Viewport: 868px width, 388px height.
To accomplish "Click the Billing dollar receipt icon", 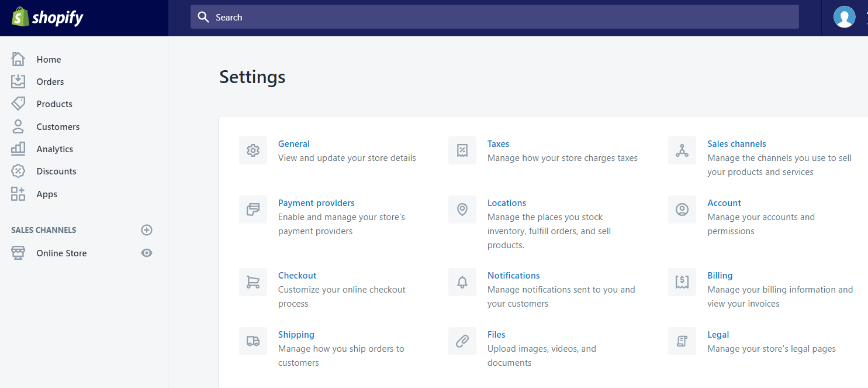I will tap(682, 282).
